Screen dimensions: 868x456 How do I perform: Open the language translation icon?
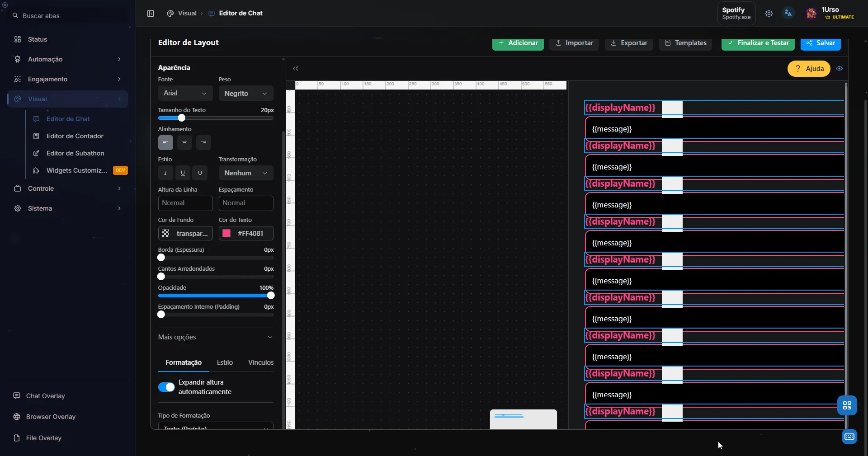[788, 13]
